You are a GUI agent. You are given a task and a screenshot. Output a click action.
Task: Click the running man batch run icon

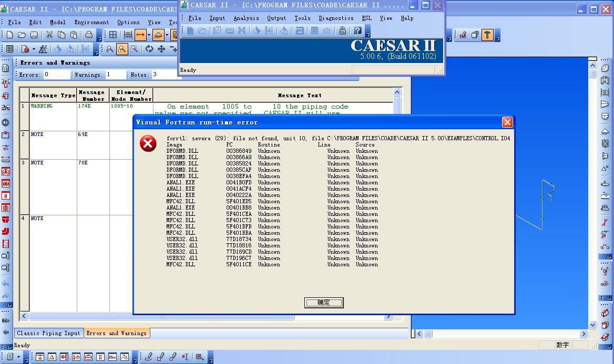click(x=43, y=49)
